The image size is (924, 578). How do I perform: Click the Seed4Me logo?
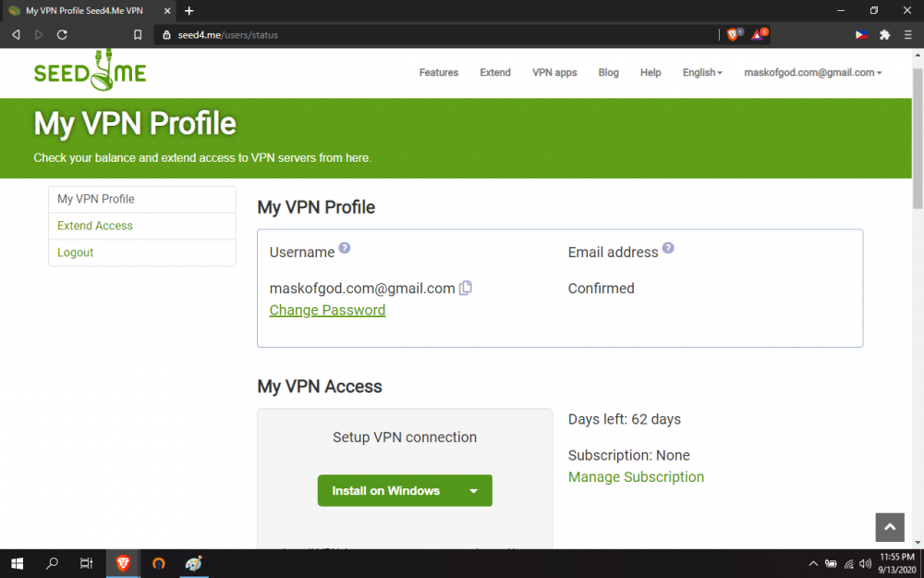pos(90,71)
